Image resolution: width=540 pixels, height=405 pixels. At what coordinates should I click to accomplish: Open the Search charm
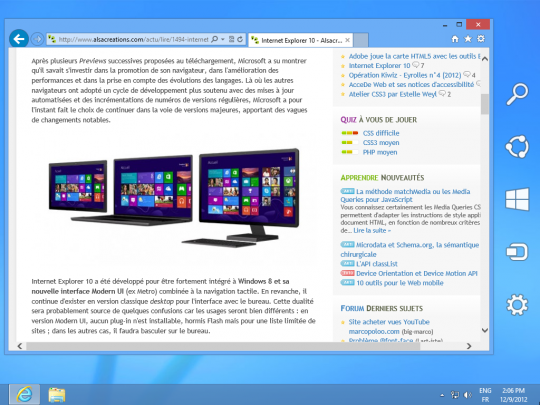[x=517, y=94]
